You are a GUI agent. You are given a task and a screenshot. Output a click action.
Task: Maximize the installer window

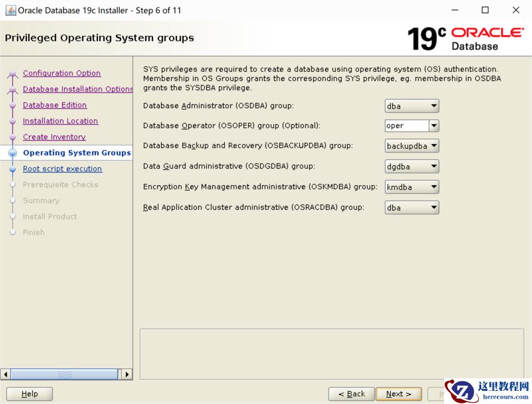pyautogui.click(x=485, y=10)
